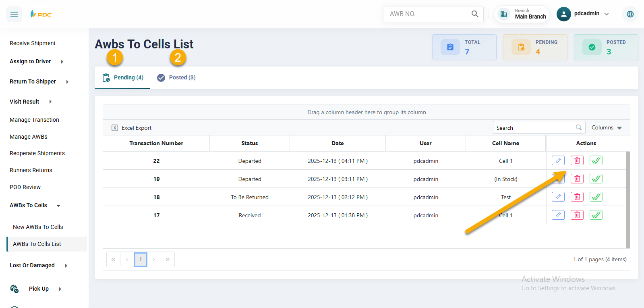Viewport: 644px width, 308px height.
Task: Switch to the Posted (3) tab
Action: [x=176, y=77]
